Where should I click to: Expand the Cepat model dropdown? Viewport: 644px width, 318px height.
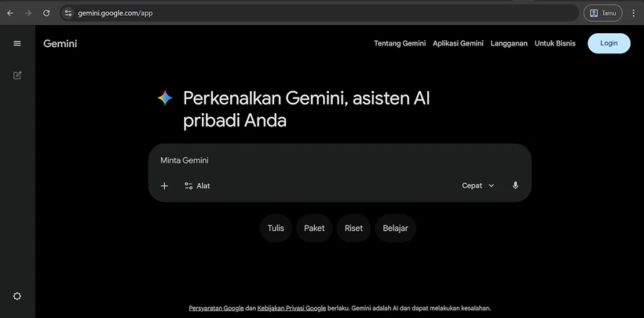point(478,186)
